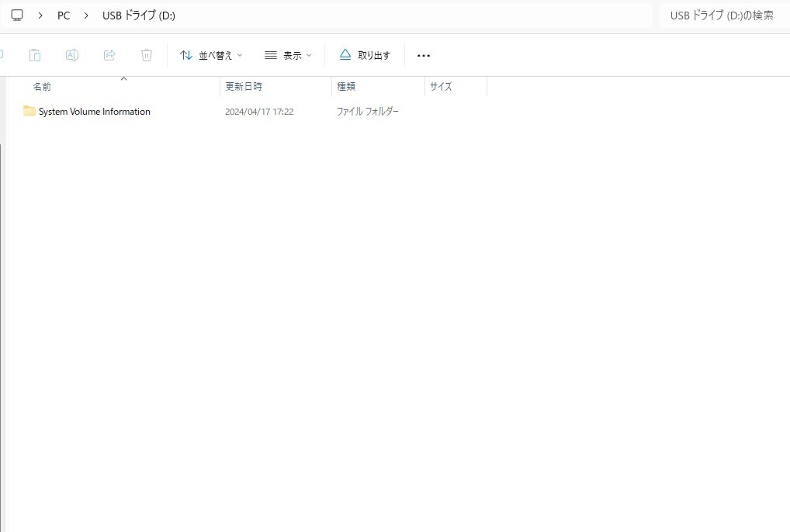Image resolution: width=790 pixels, height=532 pixels.
Task: Expand chevron between monitor icon and PC
Action: pos(40,16)
